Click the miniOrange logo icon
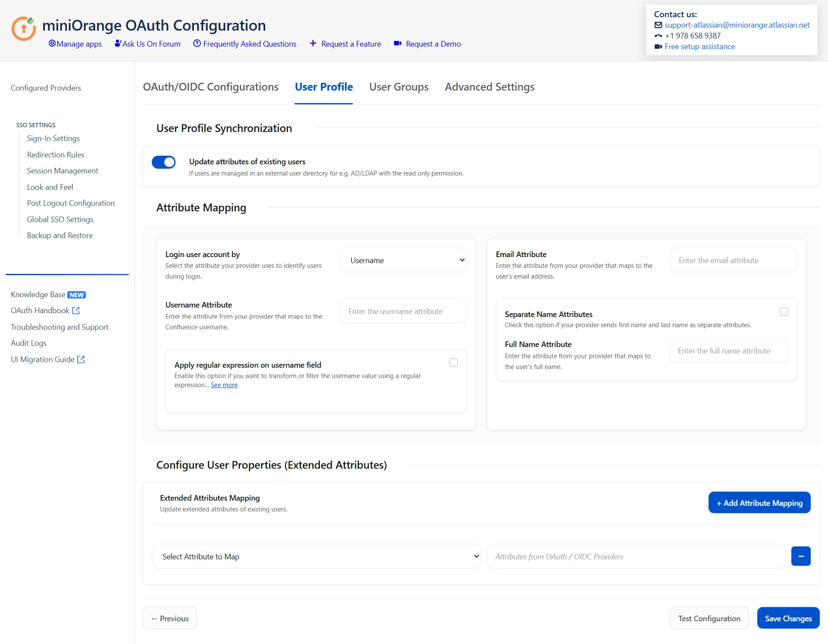 coord(24,28)
